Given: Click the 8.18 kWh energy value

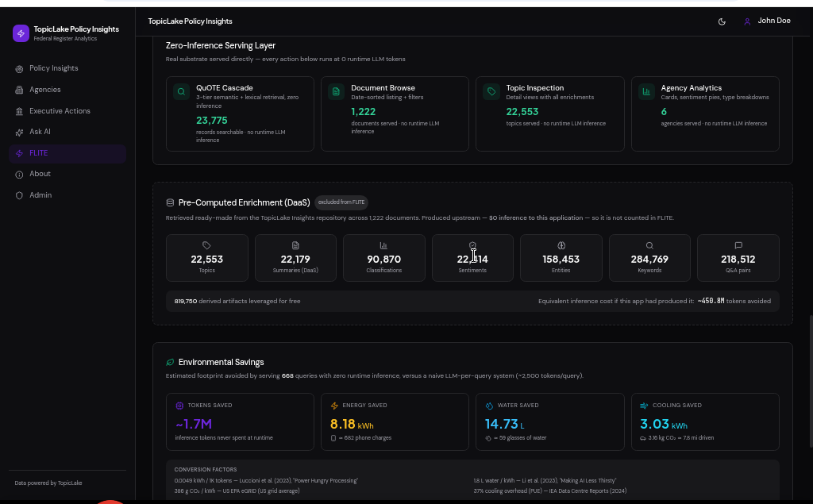Looking at the screenshot, I should point(352,424).
